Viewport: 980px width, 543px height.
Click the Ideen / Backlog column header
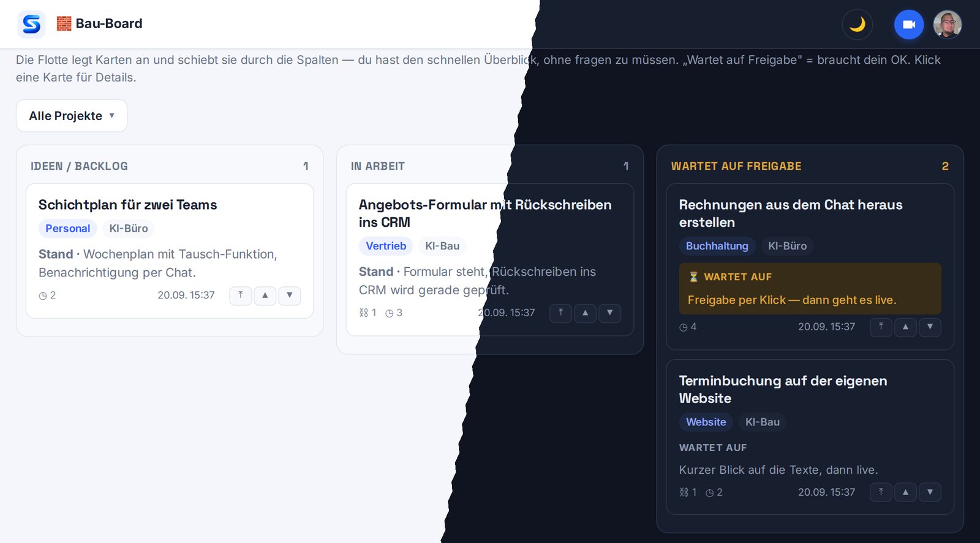click(x=79, y=166)
